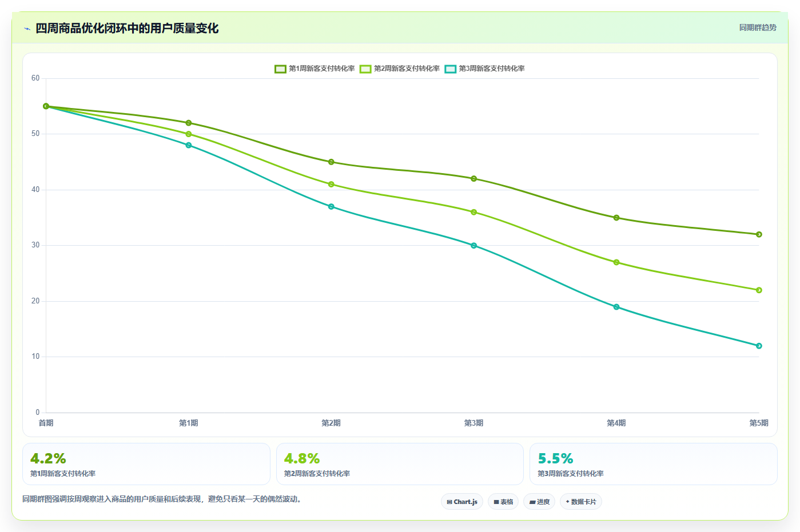Image resolution: width=800 pixels, height=532 pixels.
Task: Click 第2周 series point at 第5期 (22)
Action: click(x=759, y=290)
